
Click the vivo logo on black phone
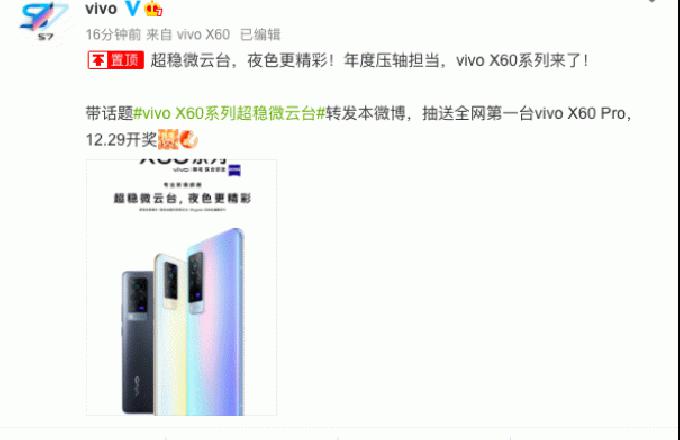pyautogui.click(x=139, y=385)
